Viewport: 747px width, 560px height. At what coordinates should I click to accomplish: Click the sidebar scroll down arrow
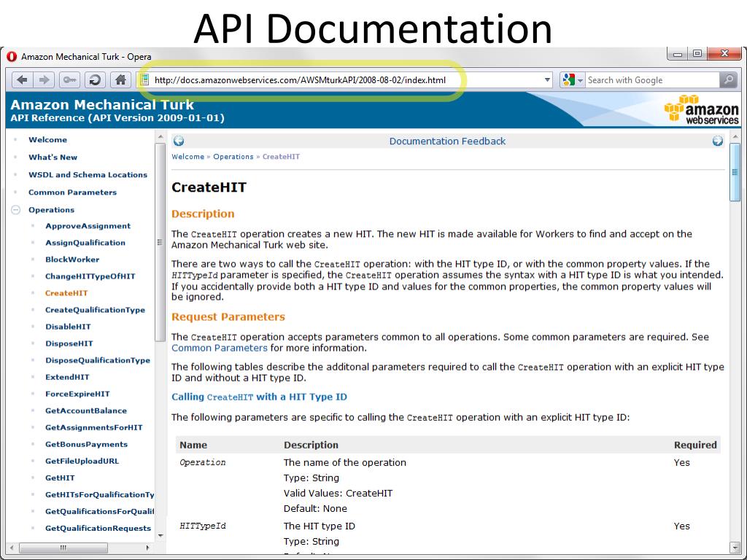pos(160,536)
